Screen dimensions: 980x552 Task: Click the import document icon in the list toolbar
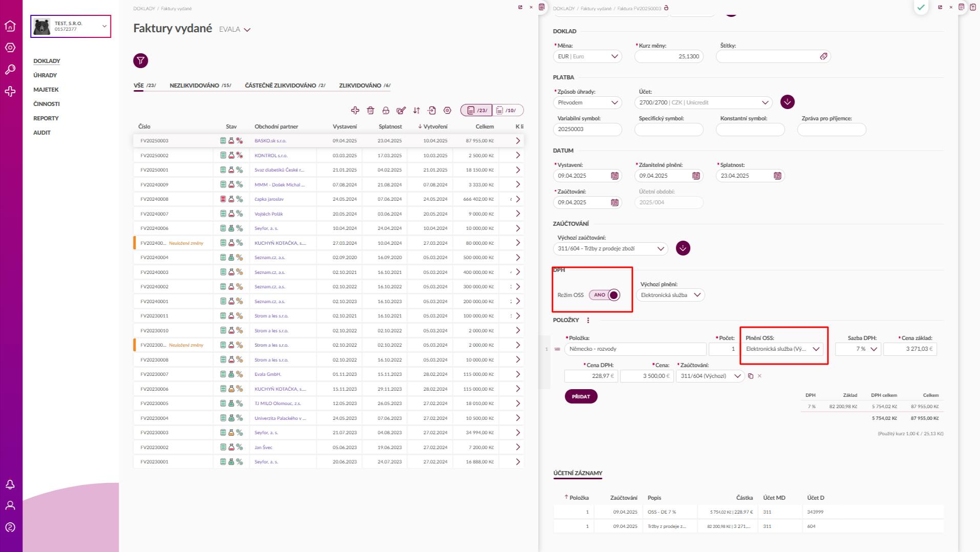(432, 110)
